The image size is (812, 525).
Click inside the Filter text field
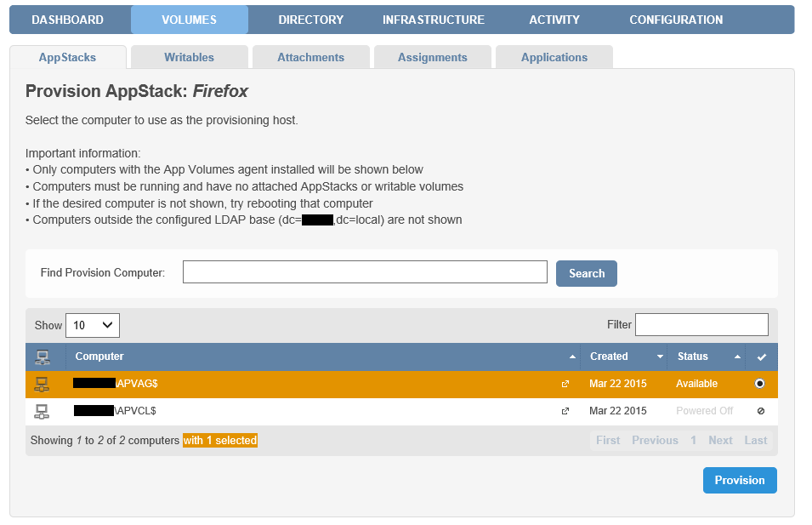coord(701,324)
